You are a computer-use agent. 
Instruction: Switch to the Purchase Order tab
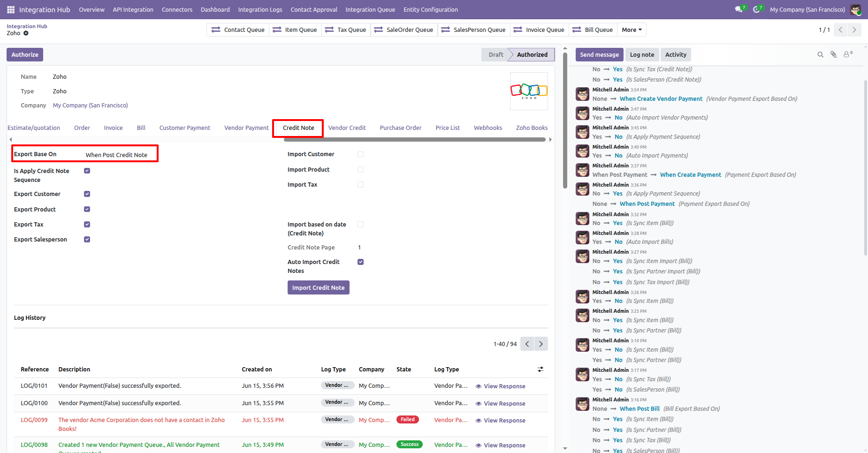pyautogui.click(x=400, y=128)
